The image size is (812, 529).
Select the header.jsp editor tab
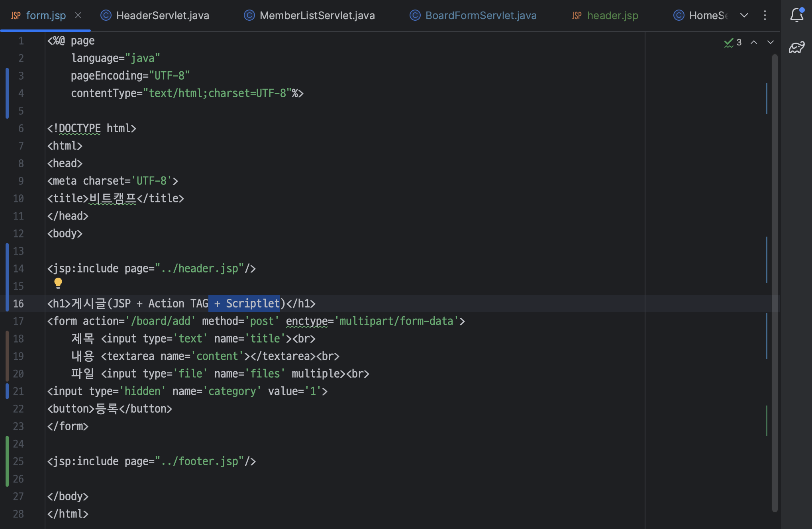pyautogui.click(x=612, y=16)
